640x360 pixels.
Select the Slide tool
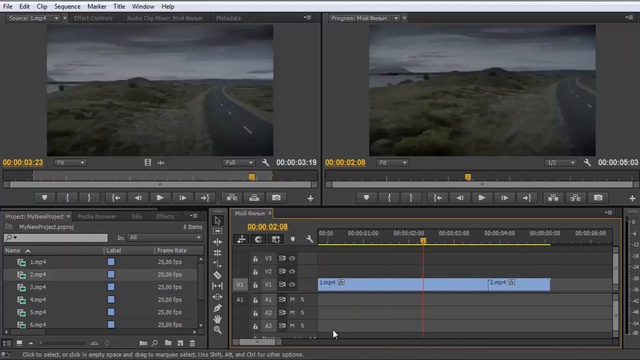pos(217,297)
